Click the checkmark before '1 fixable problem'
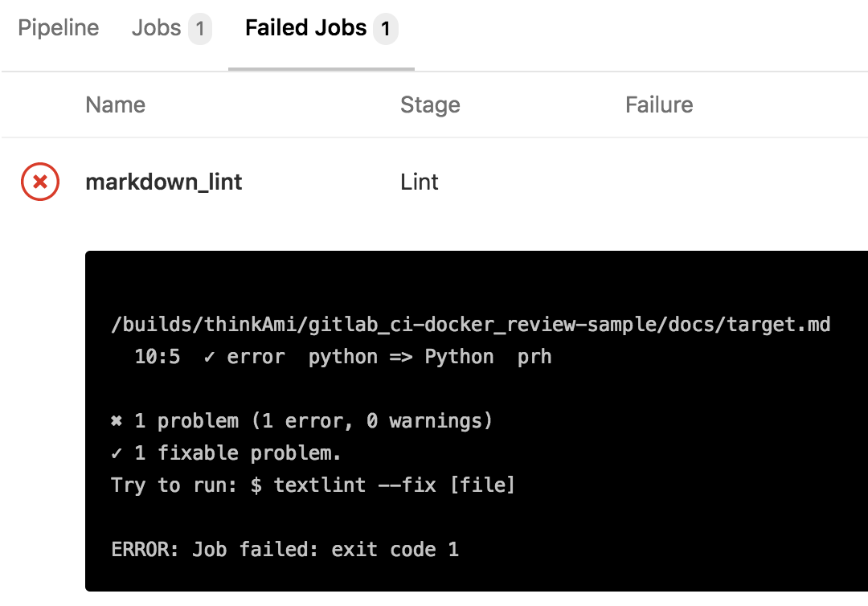The height and width of the screenshot is (606, 868). pyautogui.click(x=117, y=453)
